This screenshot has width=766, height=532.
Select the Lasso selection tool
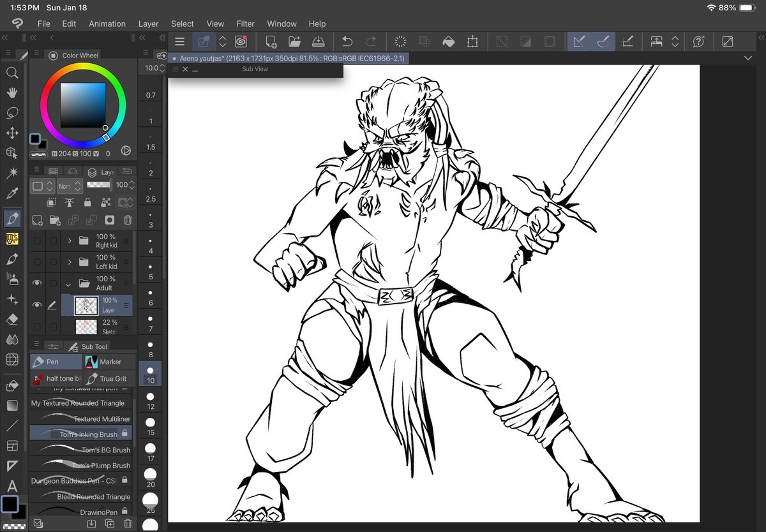click(11, 114)
